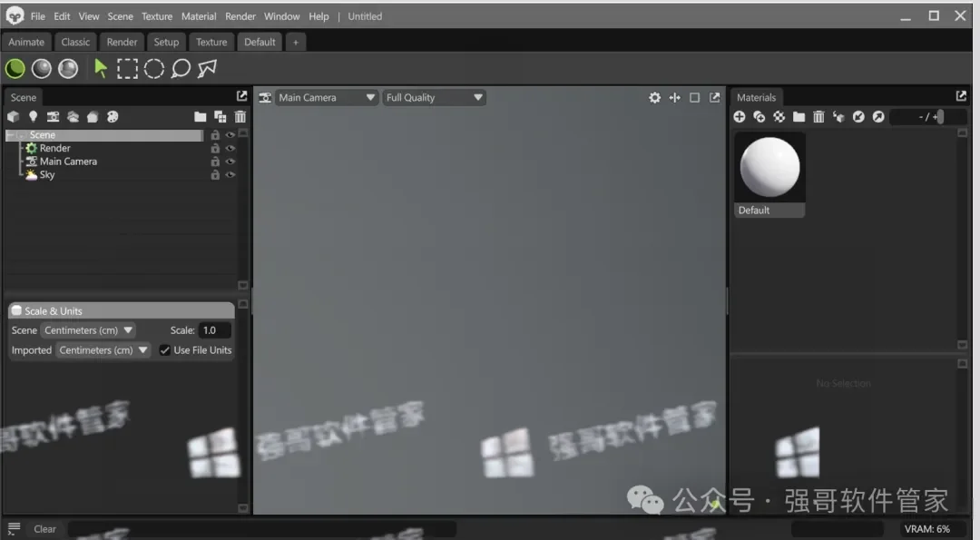980x540 pixels.
Task: Switch to the Animate workspace tab
Action: 26,42
